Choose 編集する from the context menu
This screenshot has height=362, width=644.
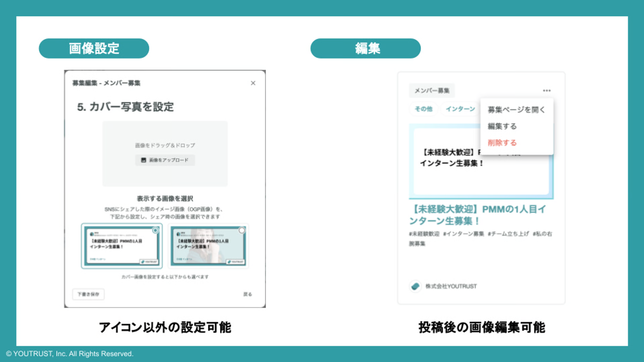click(502, 126)
